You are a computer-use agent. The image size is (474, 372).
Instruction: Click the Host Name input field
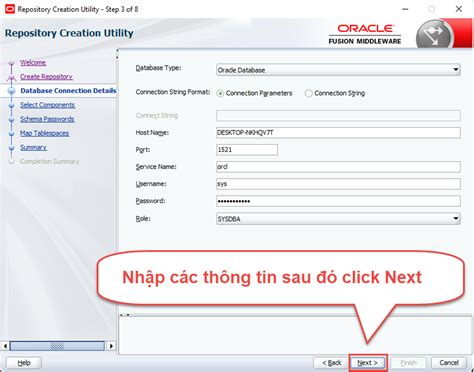pyautogui.click(x=338, y=133)
